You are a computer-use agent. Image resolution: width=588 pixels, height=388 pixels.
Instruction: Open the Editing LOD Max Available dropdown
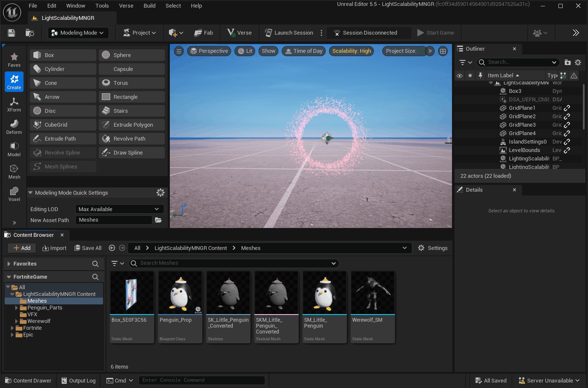pyautogui.click(x=119, y=209)
